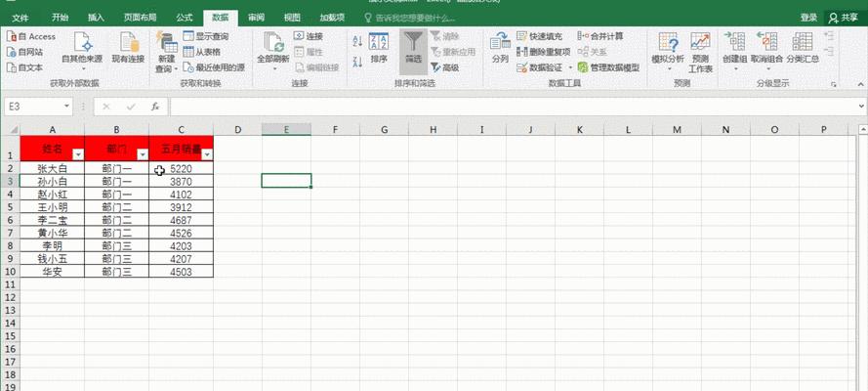Select cell with value 4526

pyautogui.click(x=181, y=234)
